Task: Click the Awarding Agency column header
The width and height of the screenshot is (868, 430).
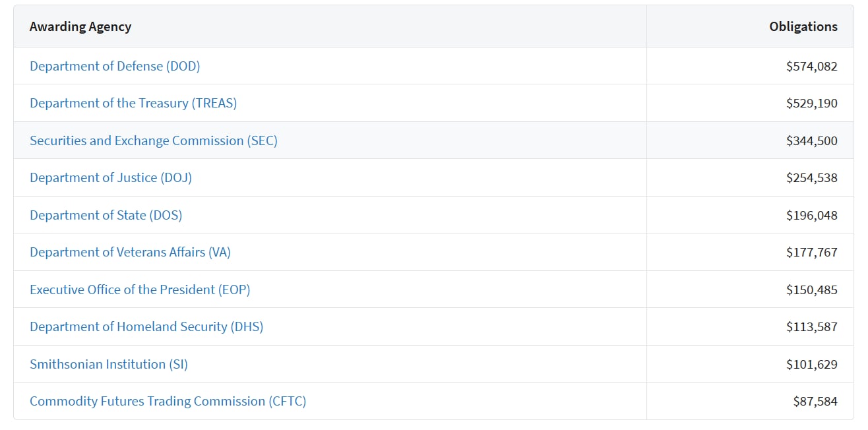Action: coord(80,27)
